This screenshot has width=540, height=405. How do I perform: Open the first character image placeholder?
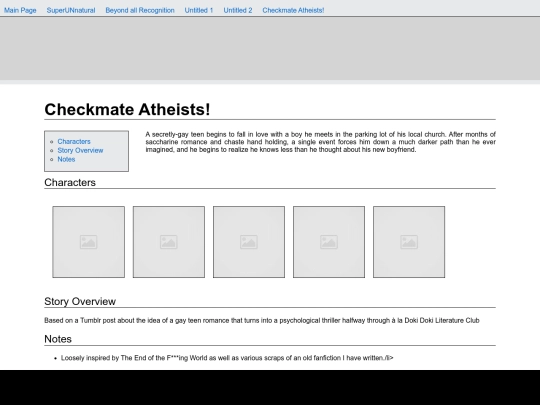[x=89, y=242]
